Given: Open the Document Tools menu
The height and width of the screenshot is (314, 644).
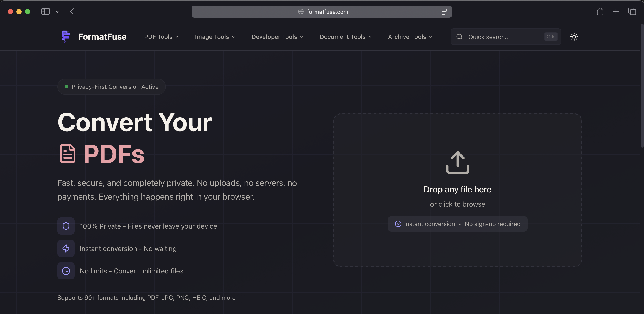Looking at the screenshot, I should [346, 37].
